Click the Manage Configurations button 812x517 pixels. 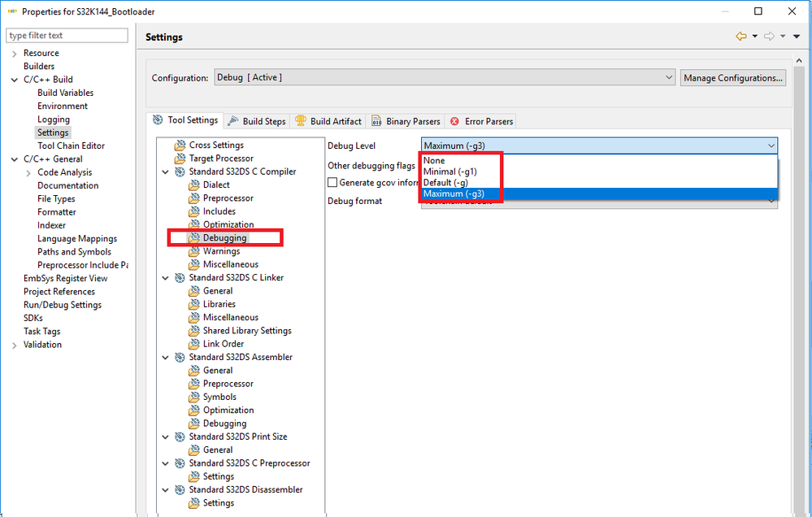tap(733, 78)
